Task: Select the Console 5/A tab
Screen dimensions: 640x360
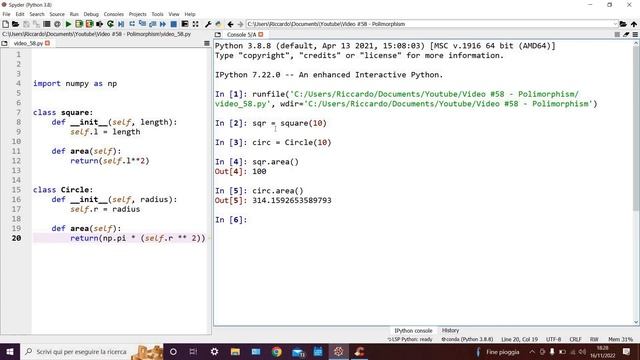Action: click(241, 35)
